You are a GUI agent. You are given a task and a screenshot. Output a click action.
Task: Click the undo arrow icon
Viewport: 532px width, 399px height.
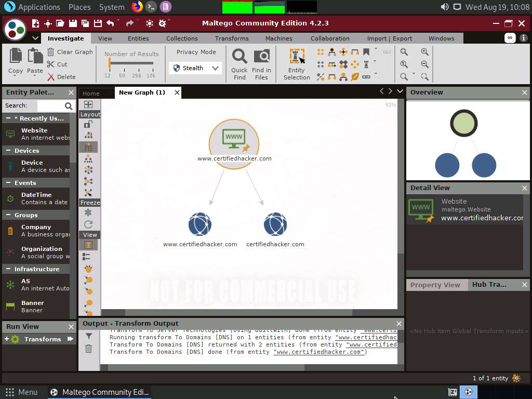(x=110, y=23)
